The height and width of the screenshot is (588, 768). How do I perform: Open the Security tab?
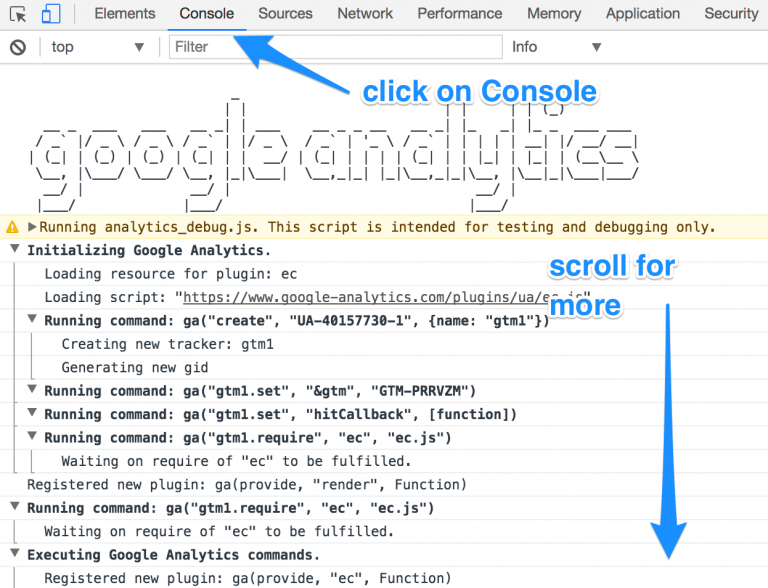click(731, 14)
